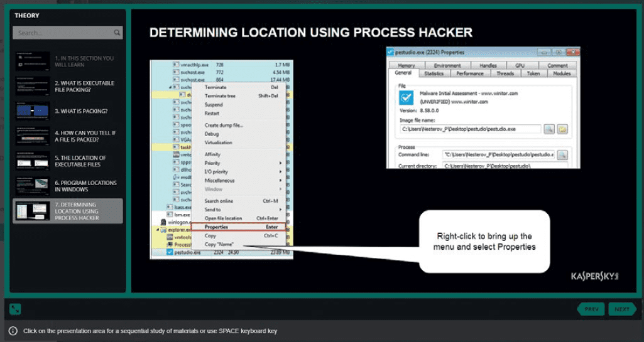Screen dimensions: 644x342
Task: Choose Suspend from the context menu
Action: 239,105
